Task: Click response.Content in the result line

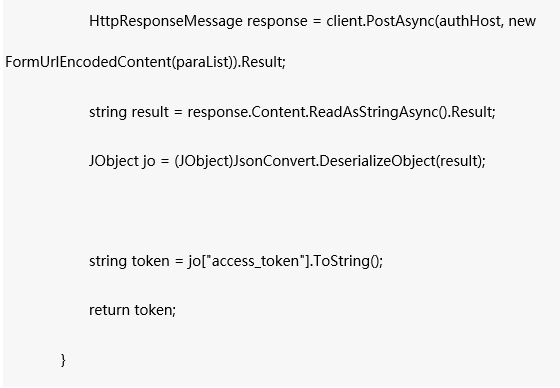Action: [246, 112]
